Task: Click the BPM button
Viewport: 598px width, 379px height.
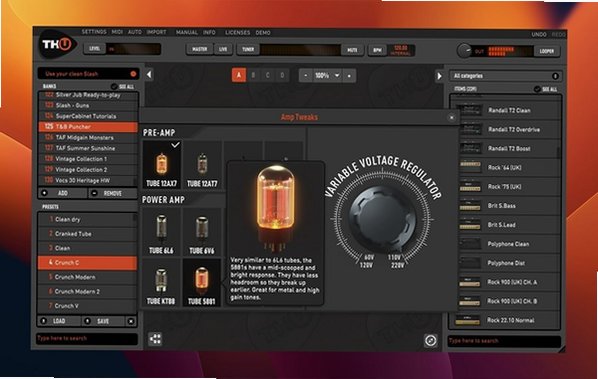Action: [x=377, y=50]
